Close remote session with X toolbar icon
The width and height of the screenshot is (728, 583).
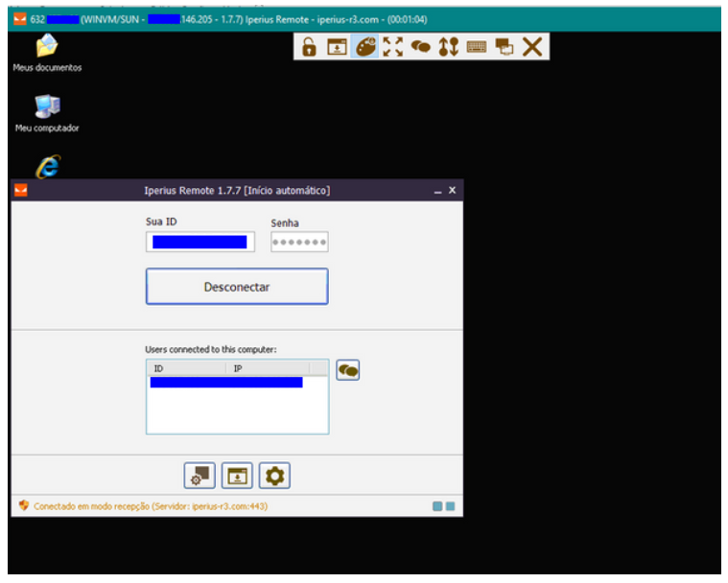[x=532, y=47]
